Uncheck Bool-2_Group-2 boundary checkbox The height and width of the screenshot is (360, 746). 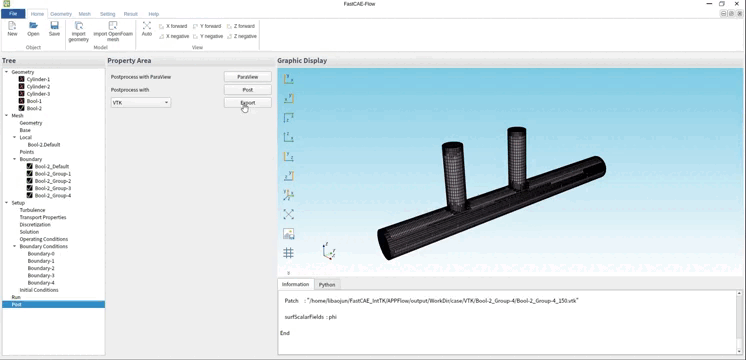29,181
